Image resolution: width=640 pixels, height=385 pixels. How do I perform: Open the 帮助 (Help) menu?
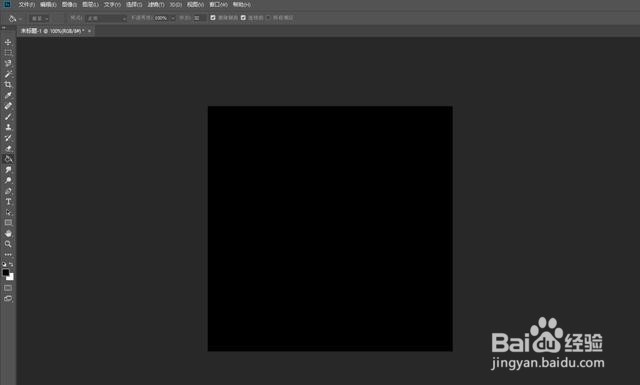coord(242,4)
